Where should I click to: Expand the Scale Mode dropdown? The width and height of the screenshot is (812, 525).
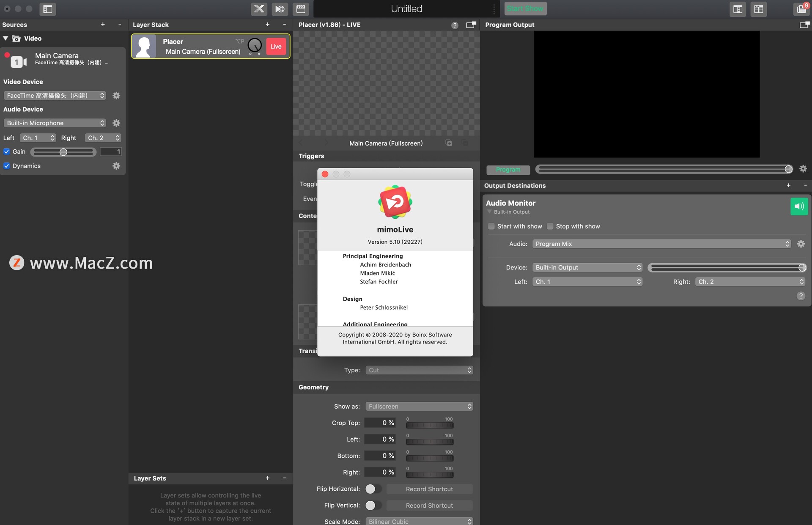pyautogui.click(x=418, y=521)
